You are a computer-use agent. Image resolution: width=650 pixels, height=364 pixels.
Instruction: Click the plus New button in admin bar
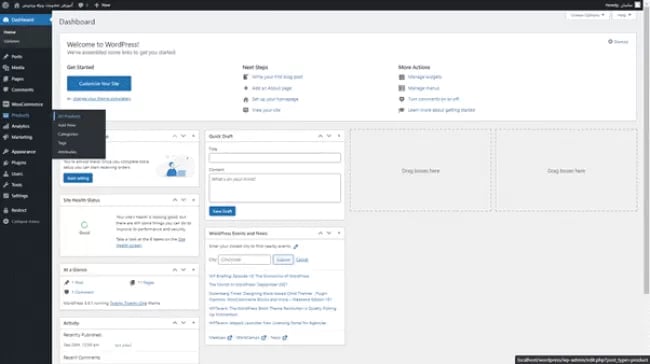(102, 5)
